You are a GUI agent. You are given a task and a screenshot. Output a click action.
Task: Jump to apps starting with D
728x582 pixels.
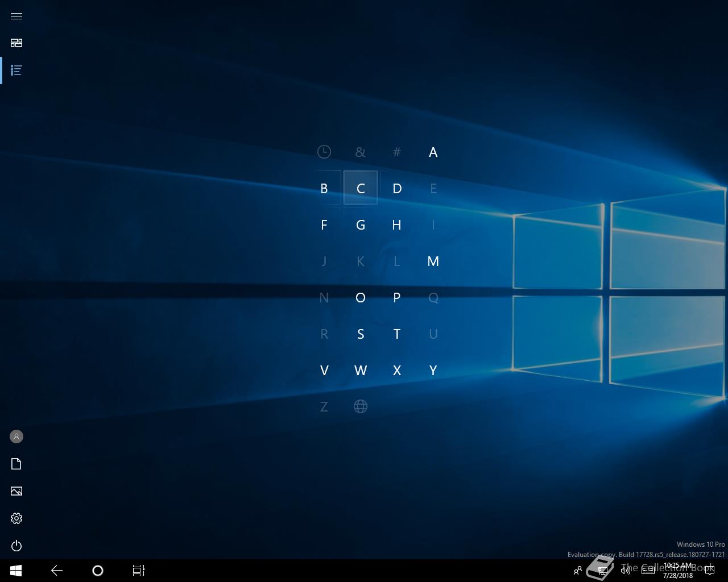point(397,188)
